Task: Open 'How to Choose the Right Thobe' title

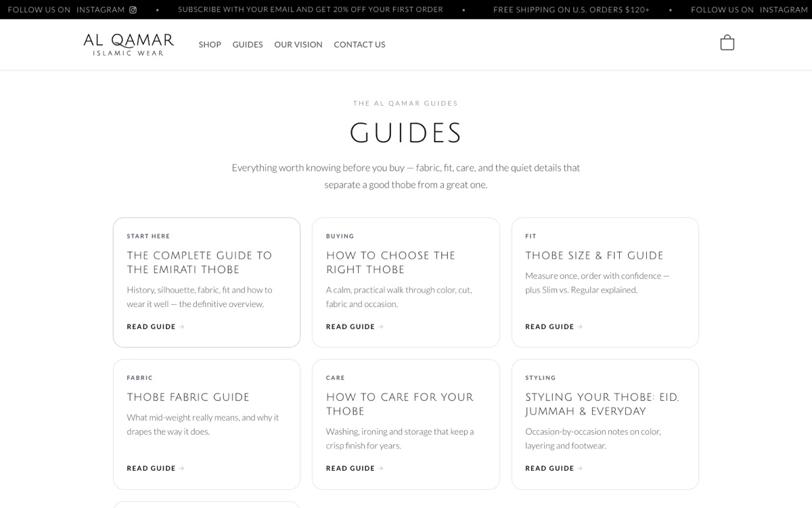Action: tap(391, 262)
